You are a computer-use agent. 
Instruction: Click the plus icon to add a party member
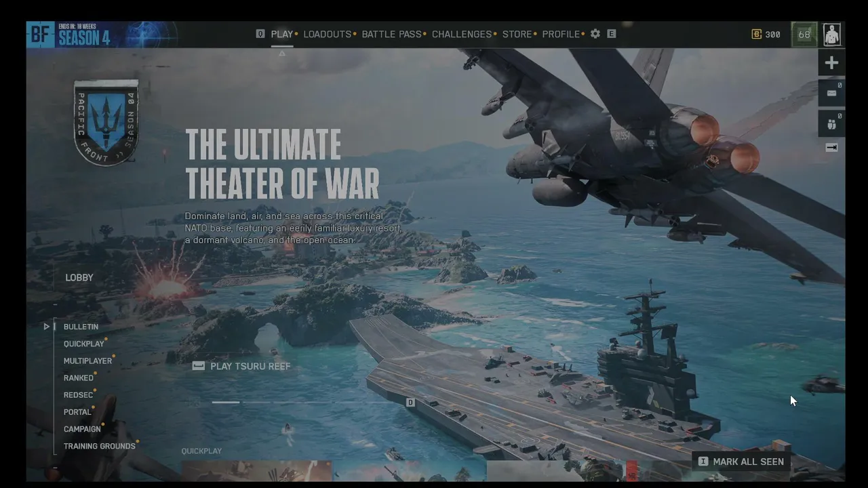(831, 63)
